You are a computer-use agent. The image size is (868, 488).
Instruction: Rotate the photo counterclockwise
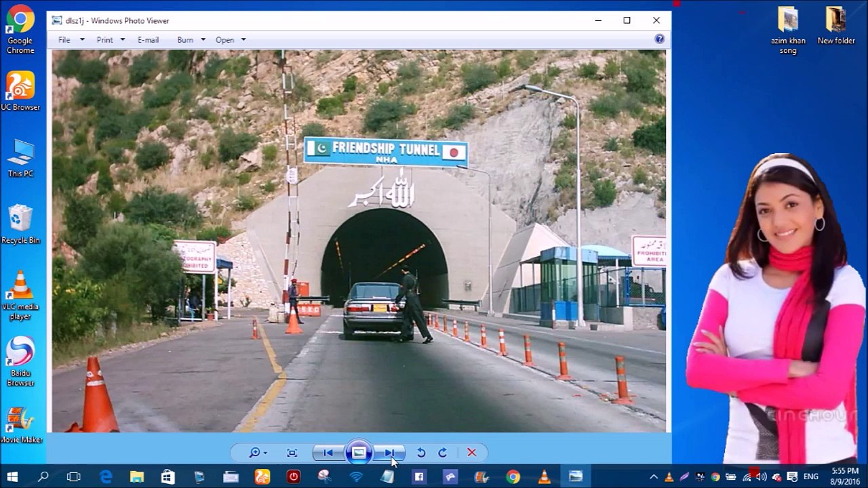[x=421, y=453]
